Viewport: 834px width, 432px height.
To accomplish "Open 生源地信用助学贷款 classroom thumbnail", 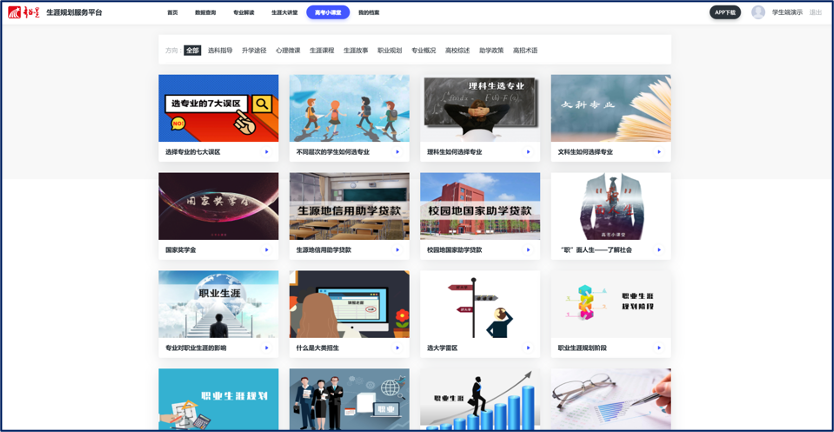I will coord(349,206).
